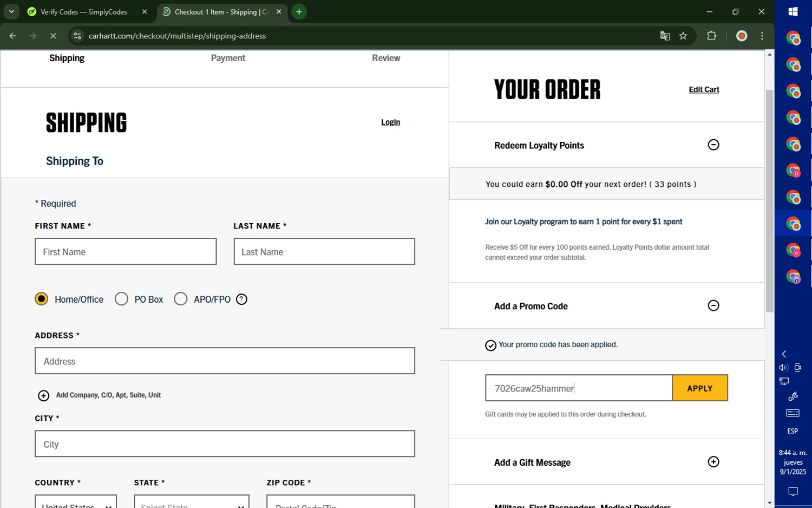This screenshot has width=812, height=508.
Task: Stop loading the page
Action: pos(53,36)
